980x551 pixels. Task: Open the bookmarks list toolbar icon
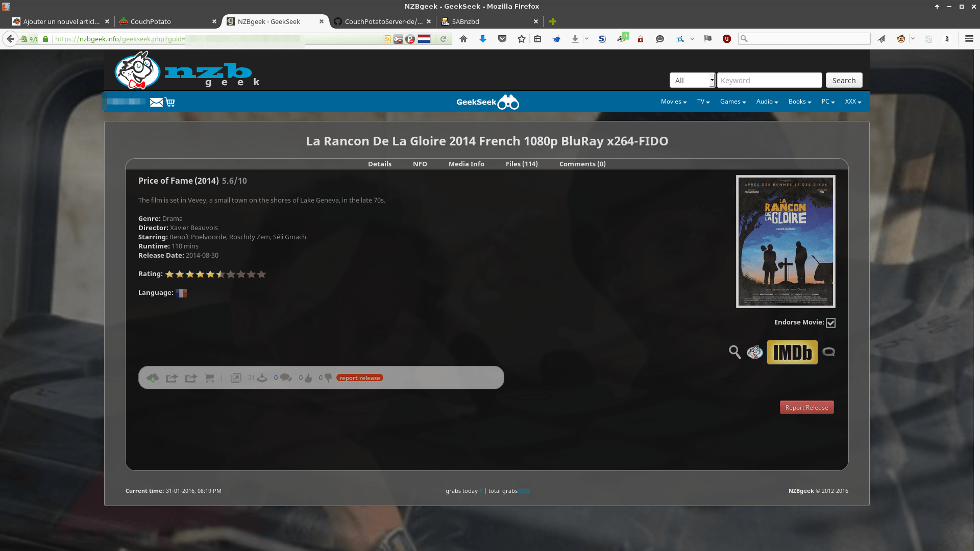(x=537, y=39)
